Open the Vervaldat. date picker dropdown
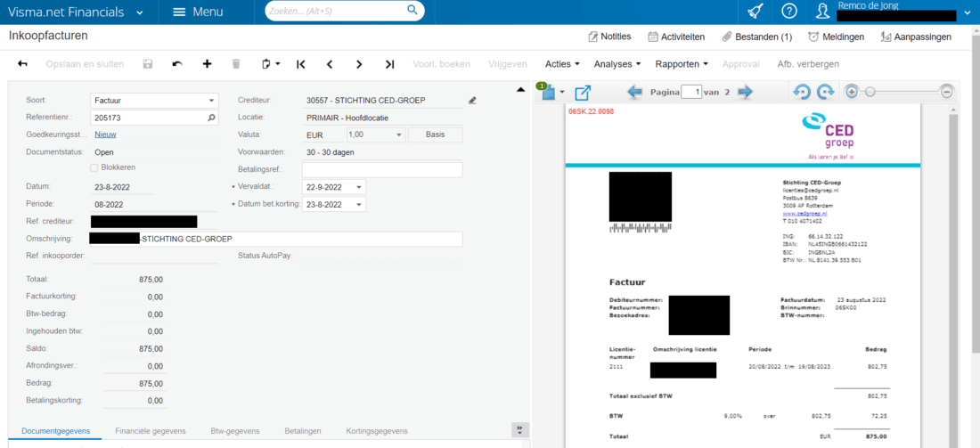980x448 pixels. coord(358,187)
